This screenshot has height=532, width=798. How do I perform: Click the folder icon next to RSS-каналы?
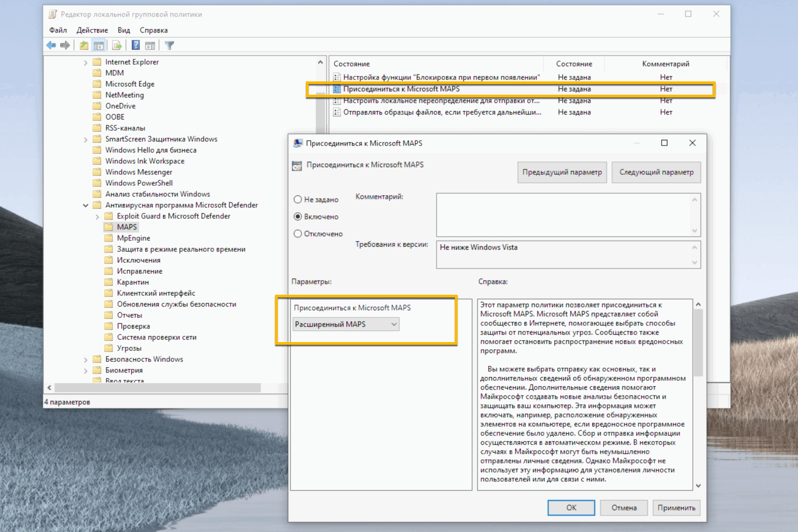(97, 128)
